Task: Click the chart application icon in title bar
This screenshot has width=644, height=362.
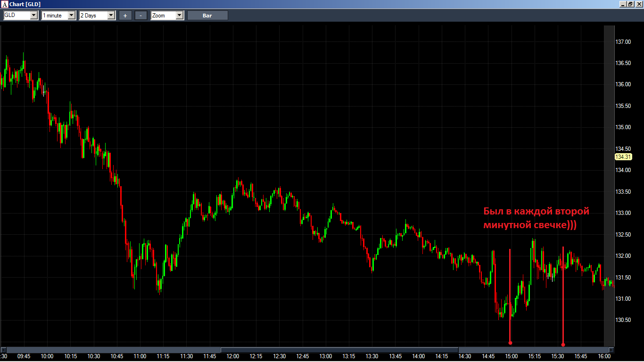Action: (x=5, y=4)
